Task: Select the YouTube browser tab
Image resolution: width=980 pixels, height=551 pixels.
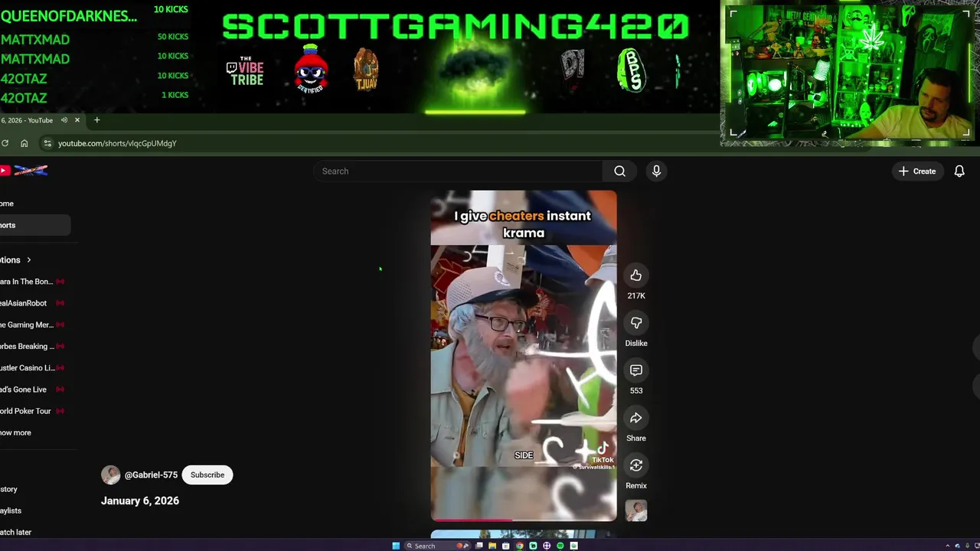Action: (x=29, y=120)
